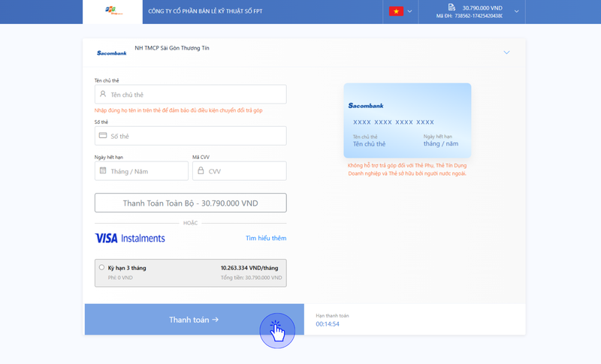Click the Thanh toán submit button
601x364 pixels.
point(195,320)
